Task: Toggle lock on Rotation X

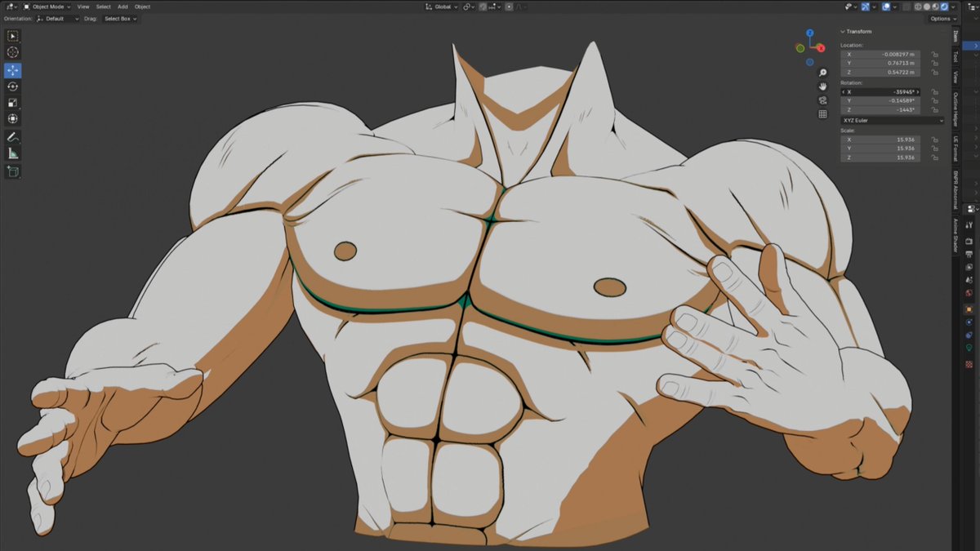Action: pos(933,91)
